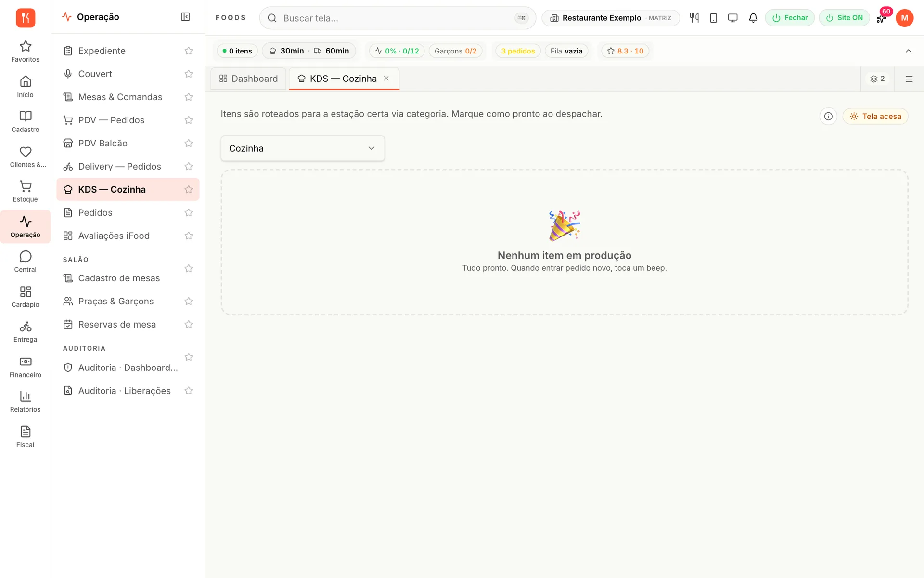
Task: Collapse the status bar with chevron up
Action: pyautogui.click(x=909, y=51)
